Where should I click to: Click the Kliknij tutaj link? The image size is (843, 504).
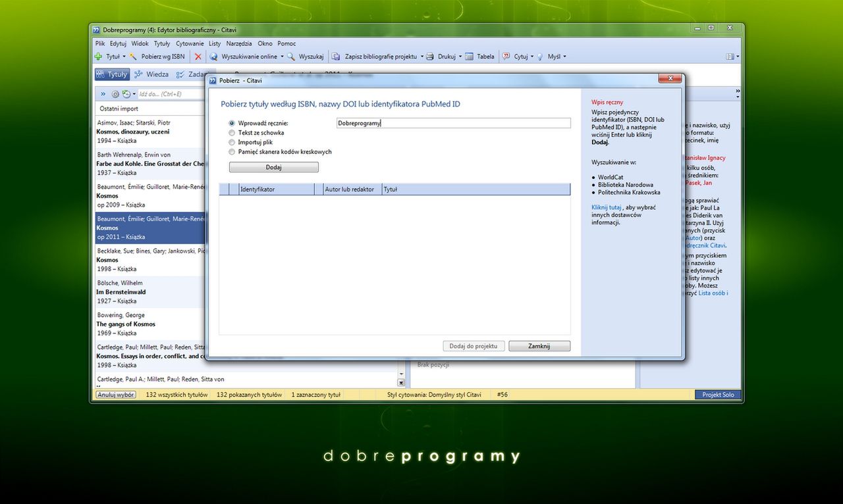[607, 207]
